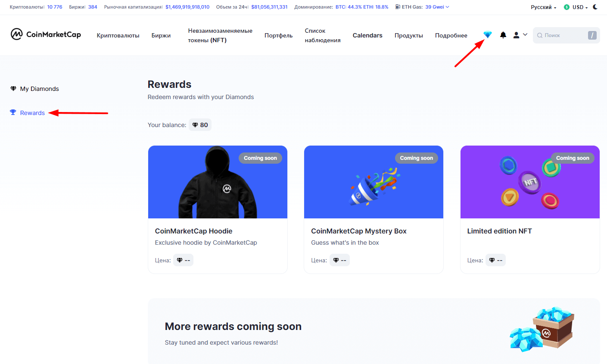Open the USD currency dropdown
Image resolution: width=607 pixels, height=364 pixels.
tap(580, 7)
